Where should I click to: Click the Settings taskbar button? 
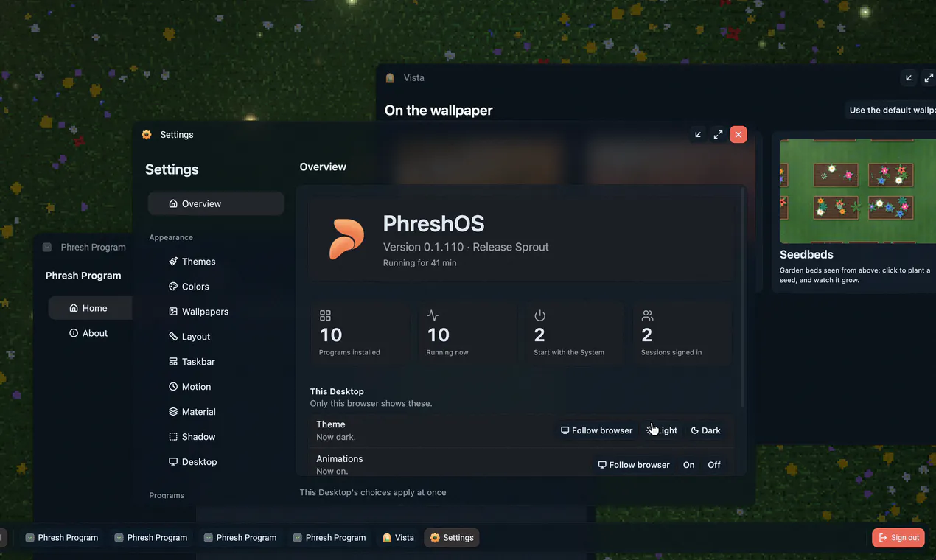452,538
